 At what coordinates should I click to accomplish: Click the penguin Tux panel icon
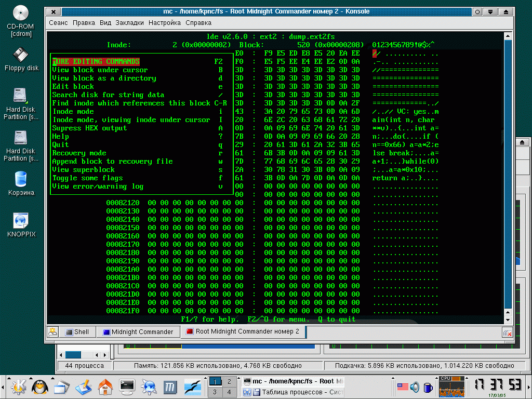pyautogui.click(x=40, y=387)
